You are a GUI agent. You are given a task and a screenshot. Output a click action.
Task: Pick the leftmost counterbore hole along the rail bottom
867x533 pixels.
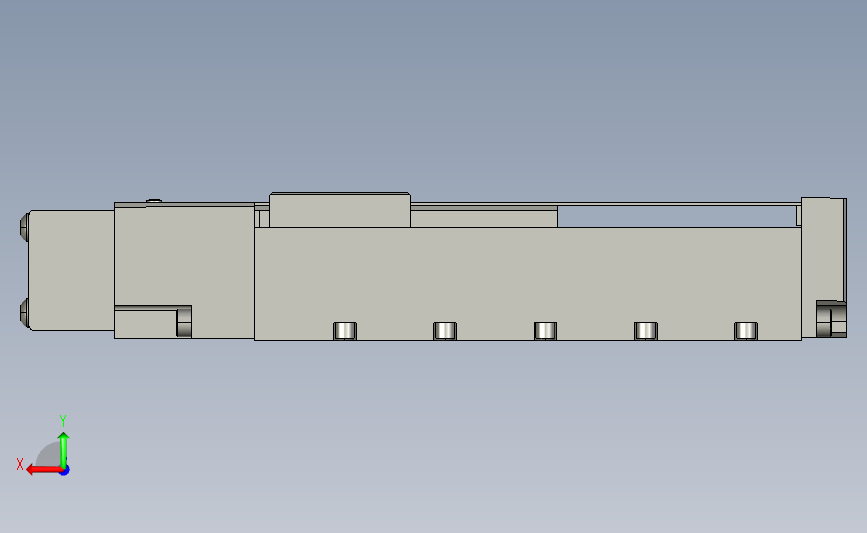click(x=344, y=331)
